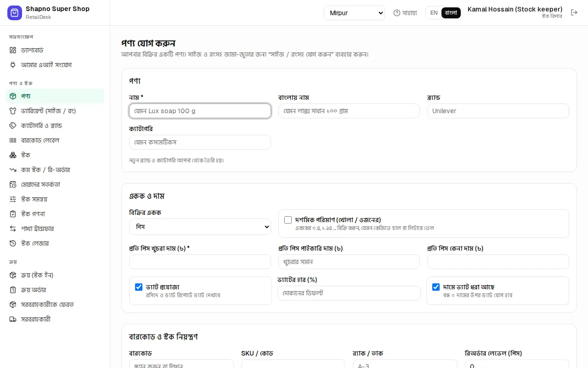Click the clipboard icon for স্টক গণনা
588x368 pixels.
point(13,214)
